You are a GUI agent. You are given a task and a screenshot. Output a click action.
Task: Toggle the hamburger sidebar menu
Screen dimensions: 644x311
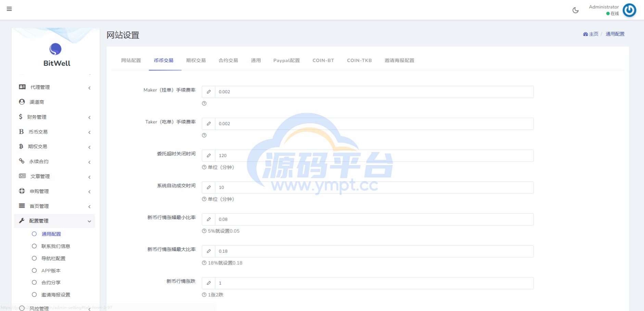[9, 9]
